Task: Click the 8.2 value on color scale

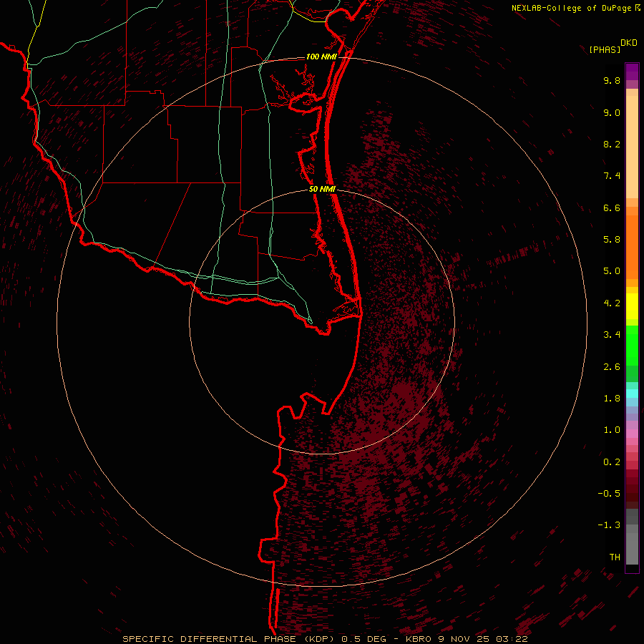Action: coord(612,144)
